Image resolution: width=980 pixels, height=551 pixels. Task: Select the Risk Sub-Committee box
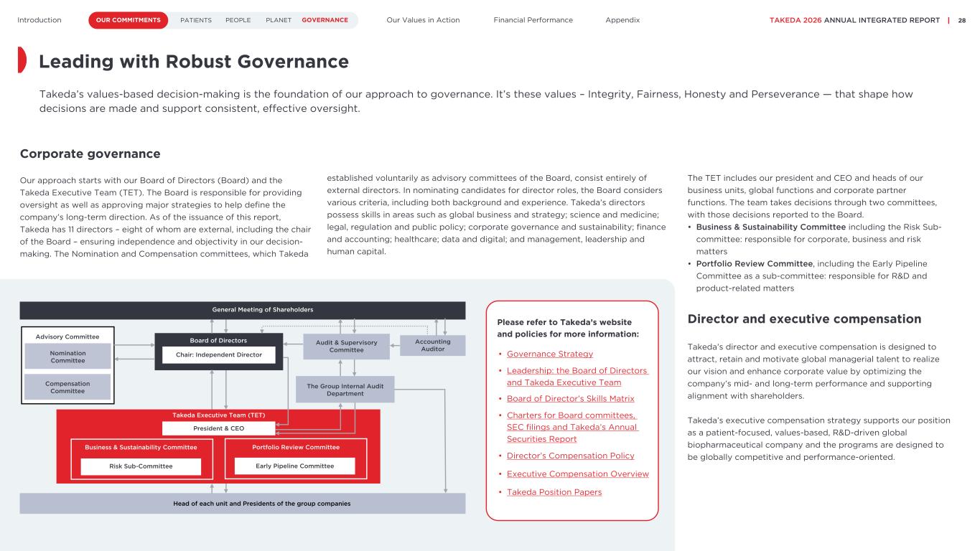click(x=141, y=466)
